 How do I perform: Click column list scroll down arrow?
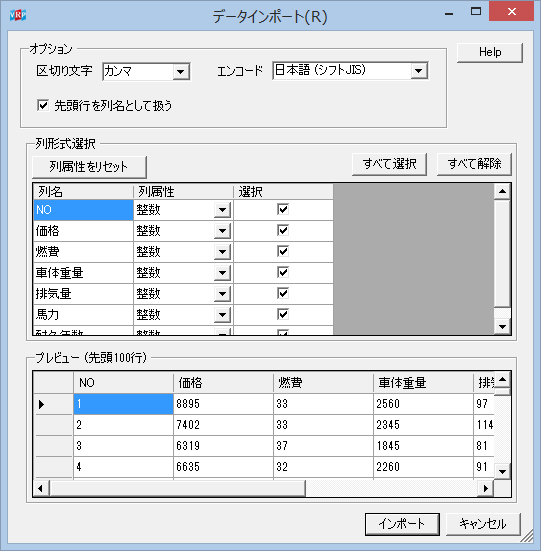point(502,326)
